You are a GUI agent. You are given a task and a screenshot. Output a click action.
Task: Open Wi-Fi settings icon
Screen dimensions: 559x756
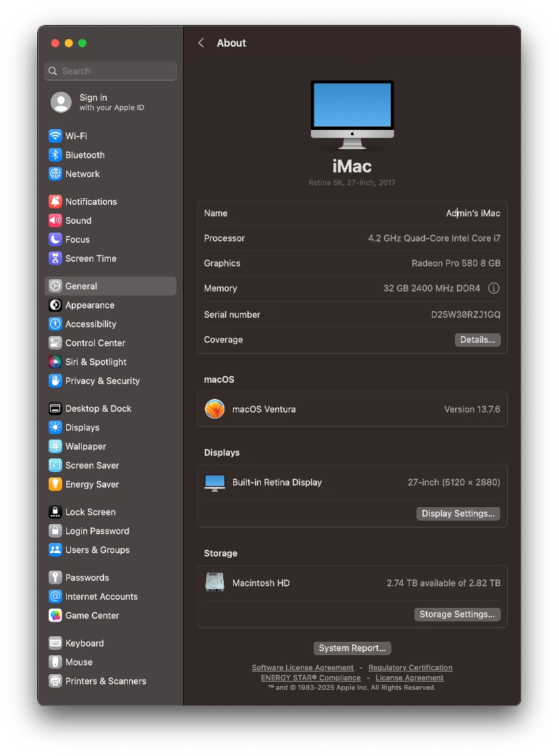click(x=55, y=136)
